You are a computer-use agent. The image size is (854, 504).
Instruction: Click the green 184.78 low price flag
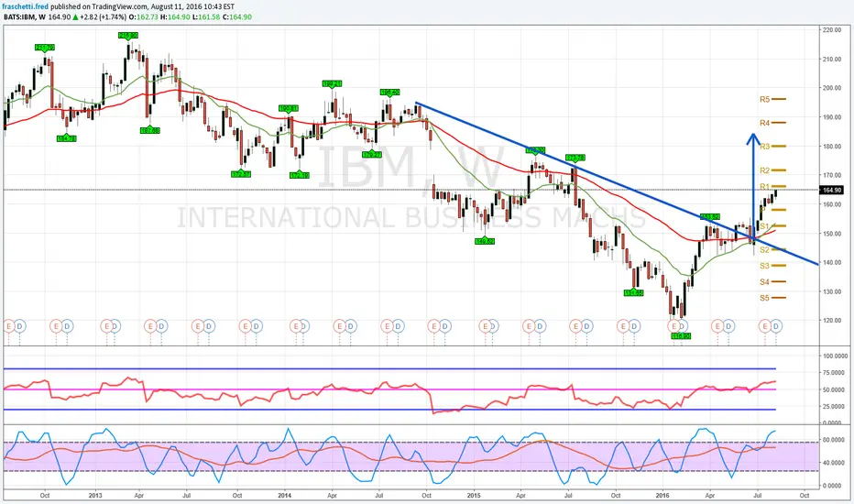pos(67,138)
